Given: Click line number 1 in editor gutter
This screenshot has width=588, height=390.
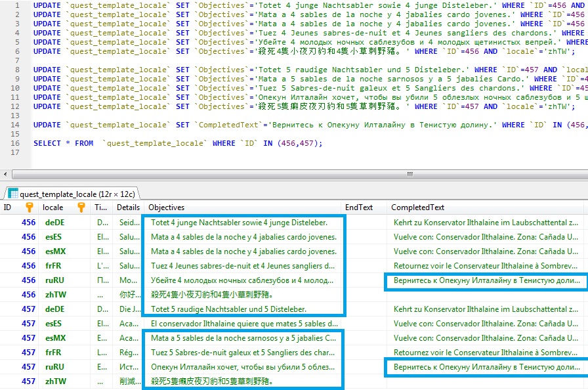Looking at the screenshot, I should 17,6.
